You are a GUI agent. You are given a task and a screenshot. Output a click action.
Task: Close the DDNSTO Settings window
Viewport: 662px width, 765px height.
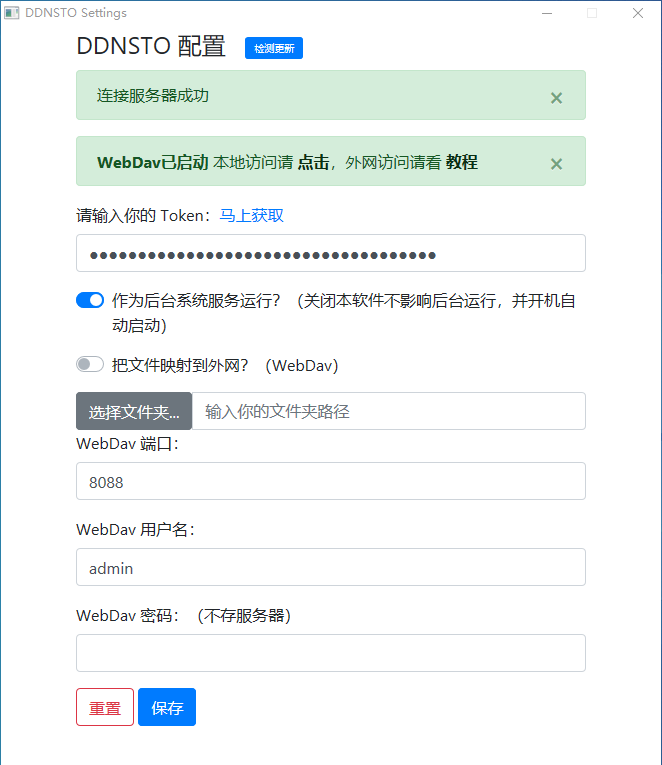point(638,13)
